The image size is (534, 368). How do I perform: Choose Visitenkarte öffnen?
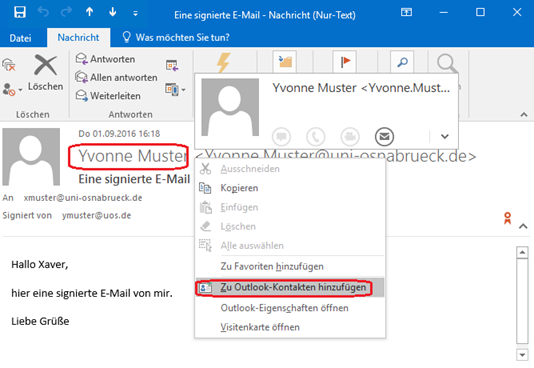[x=290, y=327]
